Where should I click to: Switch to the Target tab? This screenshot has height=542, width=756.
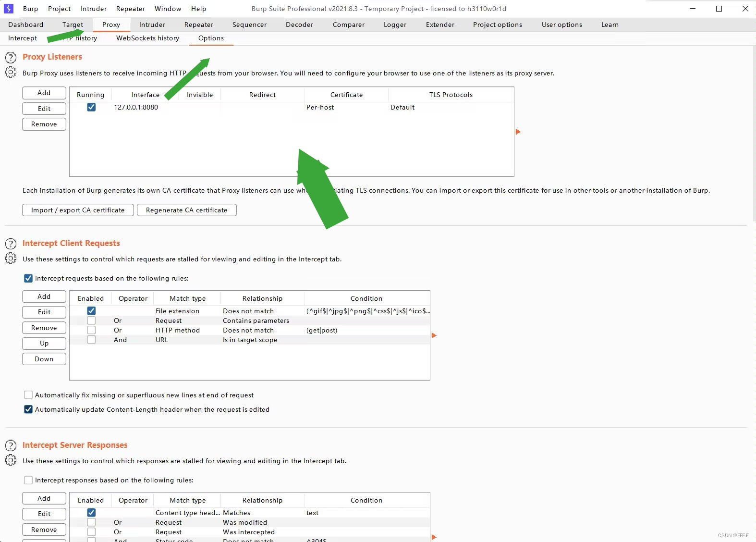point(73,25)
